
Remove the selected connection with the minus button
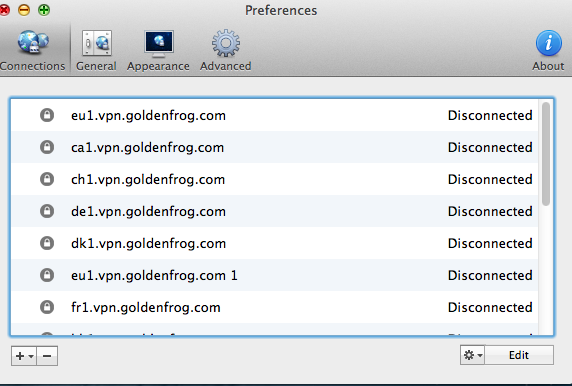click(x=47, y=356)
